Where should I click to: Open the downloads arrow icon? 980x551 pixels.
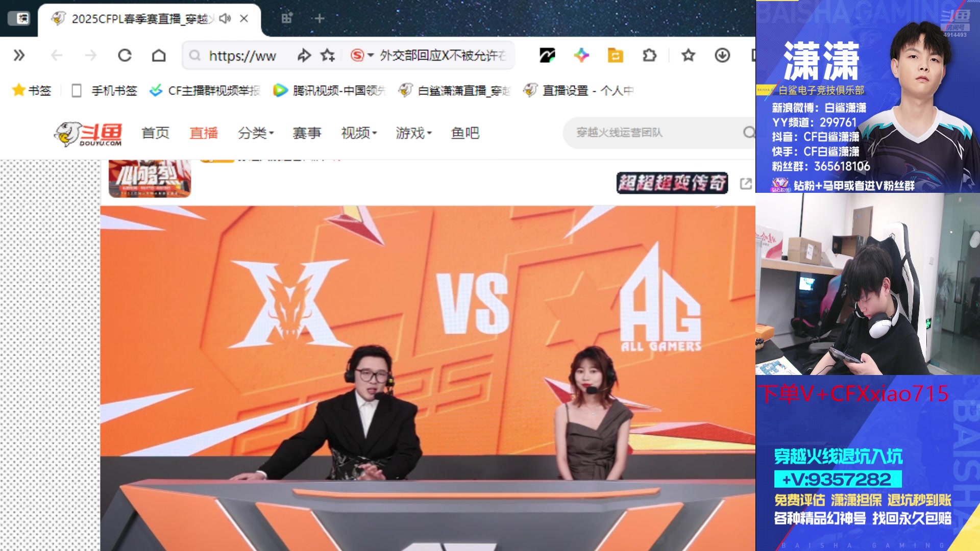pos(722,55)
